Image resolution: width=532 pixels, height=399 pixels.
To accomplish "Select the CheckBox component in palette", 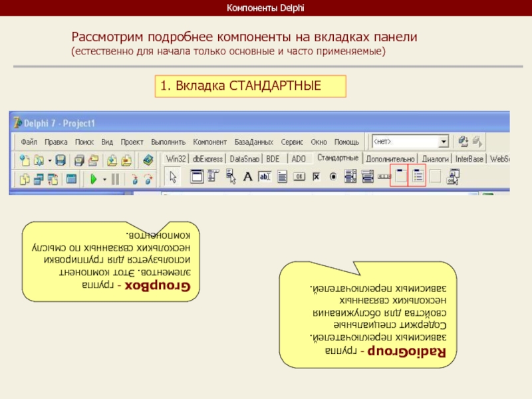I will click(317, 177).
